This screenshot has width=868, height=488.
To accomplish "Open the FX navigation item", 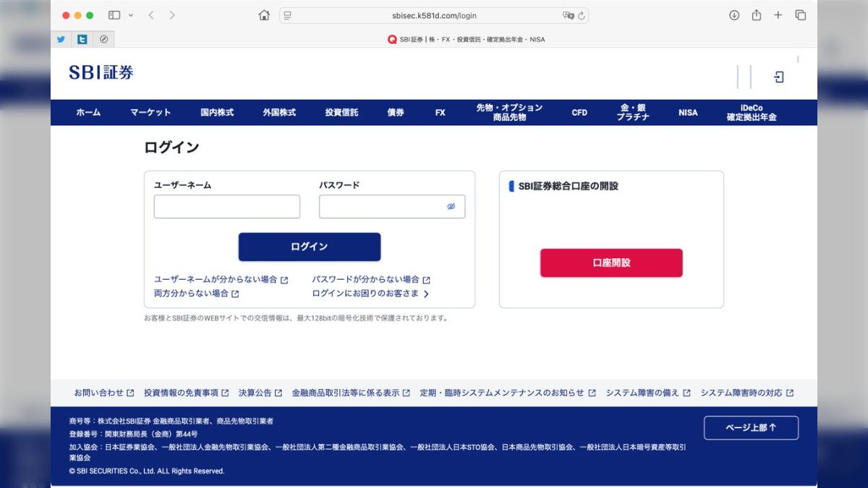I will coord(441,113).
